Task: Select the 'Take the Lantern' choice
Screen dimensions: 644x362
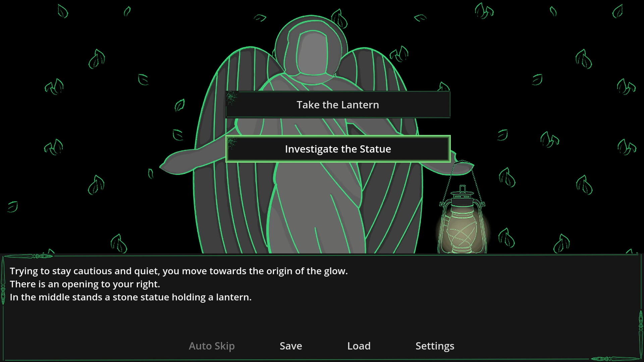Action: tap(338, 105)
